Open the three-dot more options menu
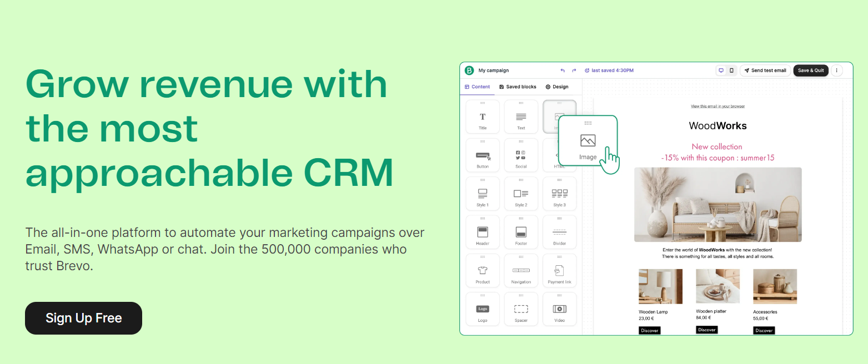 point(837,70)
